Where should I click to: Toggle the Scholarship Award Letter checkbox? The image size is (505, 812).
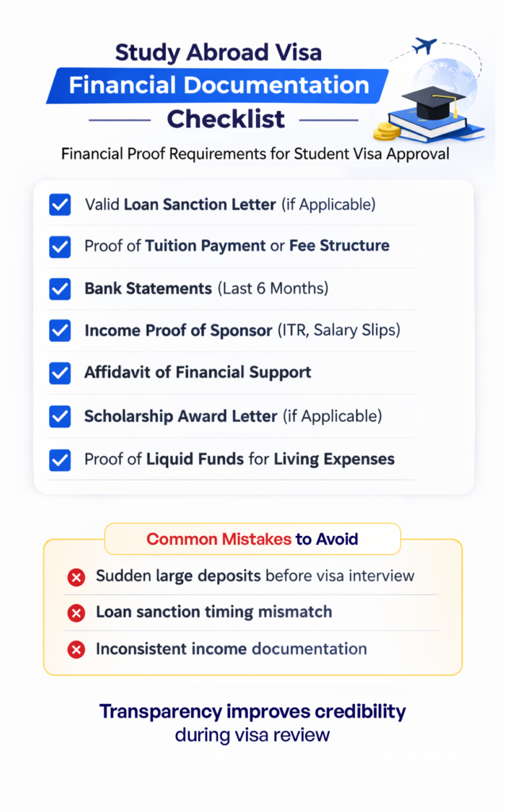(x=59, y=416)
